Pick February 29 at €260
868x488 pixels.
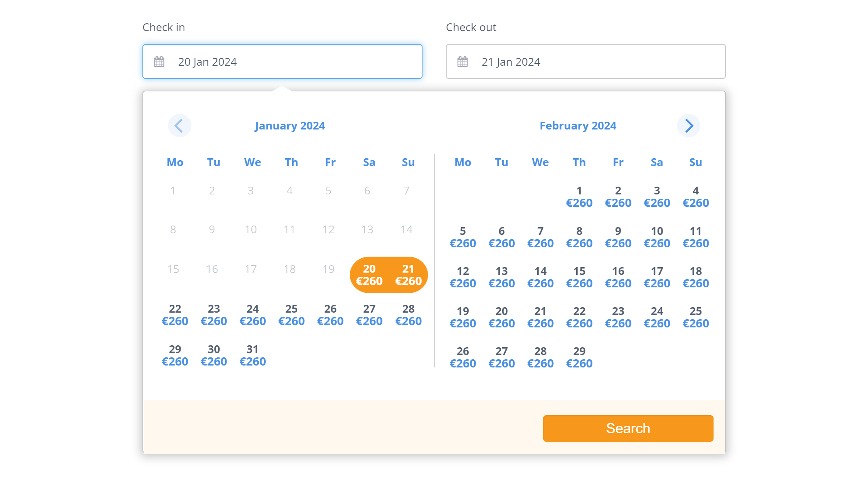(579, 357)
